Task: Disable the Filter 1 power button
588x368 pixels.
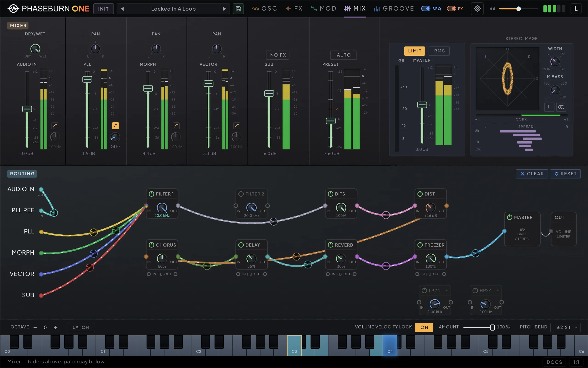Action: click(x=151, y=194)
